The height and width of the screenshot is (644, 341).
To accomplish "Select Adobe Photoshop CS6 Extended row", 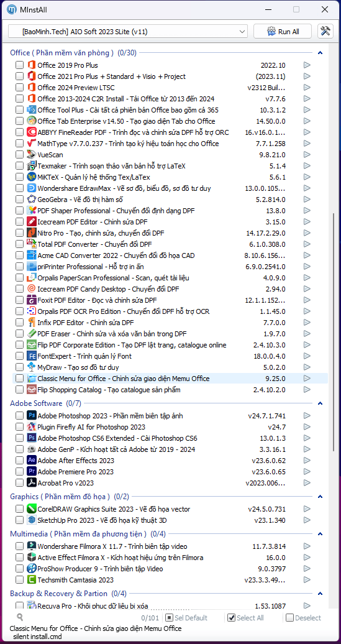I will [x=117, y=438].
